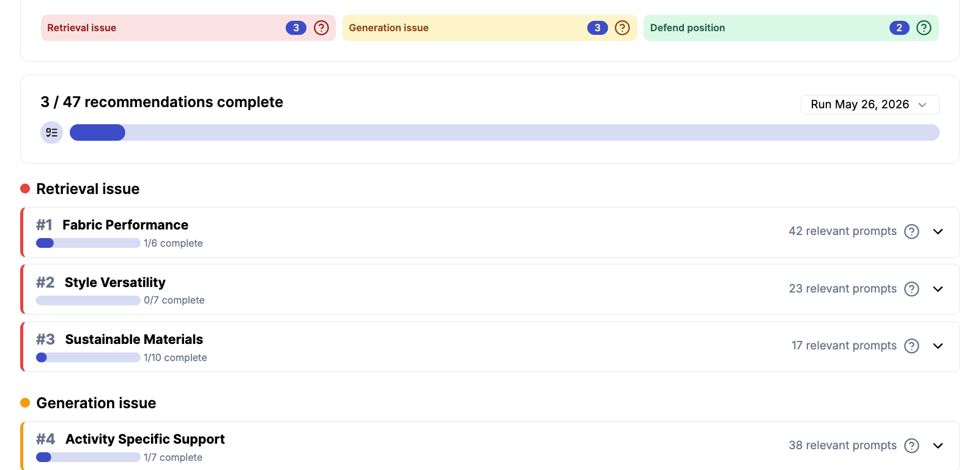This screenshot has height=470, width=980.
Task: Expand the Activity Specific Support row
Action: 938,446
